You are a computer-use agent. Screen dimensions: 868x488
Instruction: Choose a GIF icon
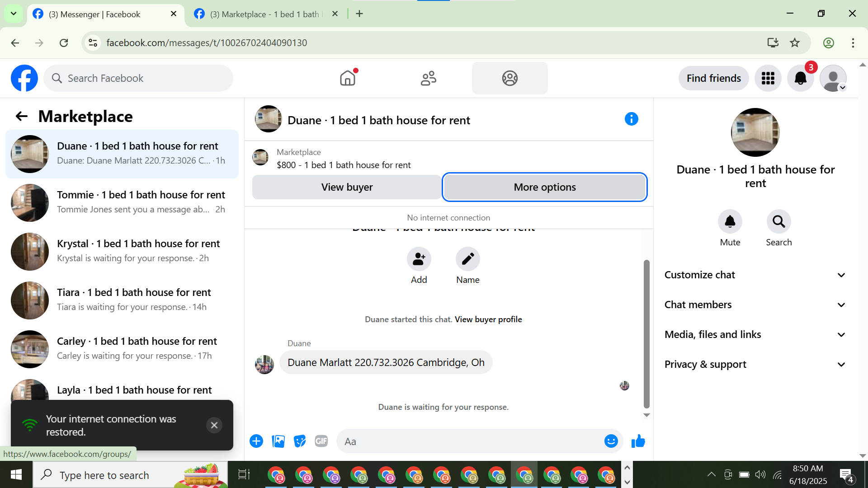click(x=321, y=441)
